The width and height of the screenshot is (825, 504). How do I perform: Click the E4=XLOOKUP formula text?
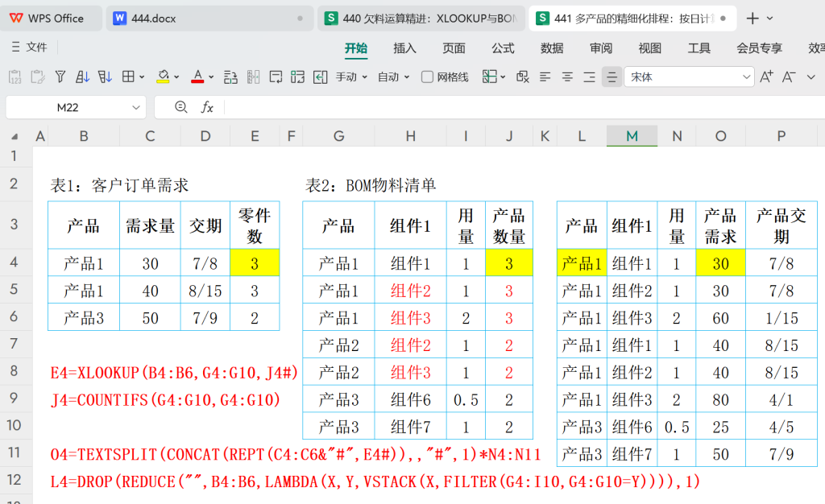tap(174, 373)
